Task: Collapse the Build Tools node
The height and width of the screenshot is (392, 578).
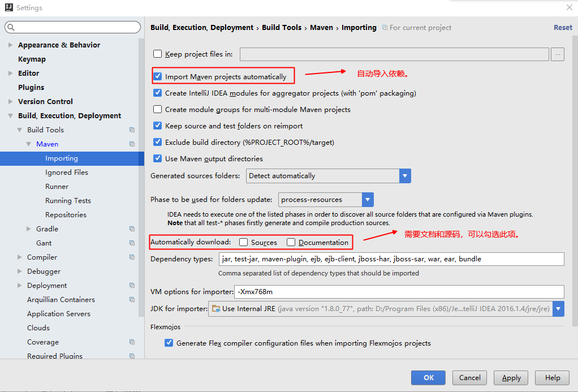Action: point(20,130)
